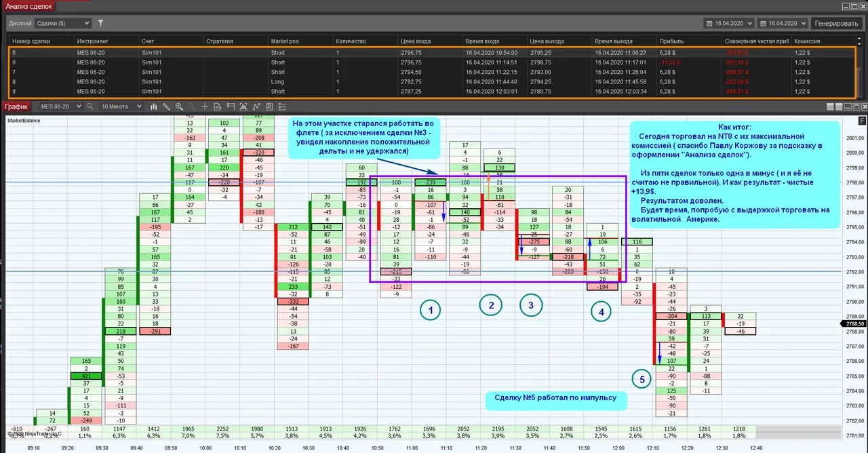This screenshot has width=868, height=453.
Task: Expand the end date 16.04.2020 dropdown arrow
Action: [802, 23]
